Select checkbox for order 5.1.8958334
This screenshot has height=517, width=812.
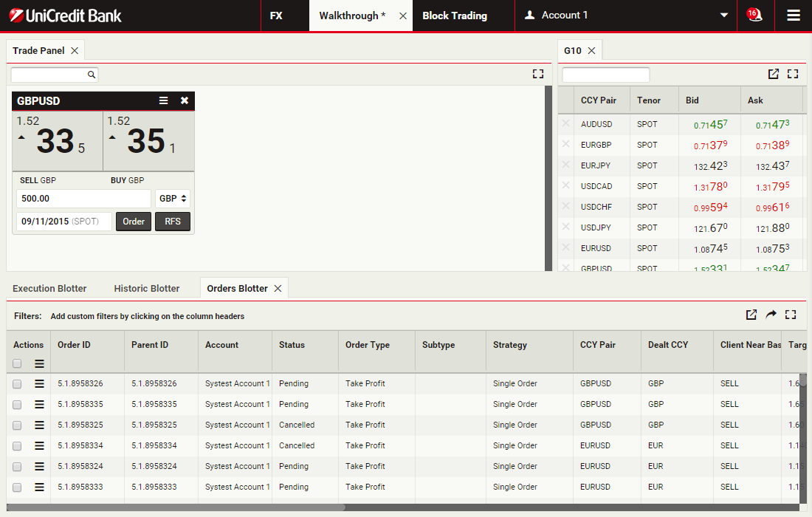(17, 445)
